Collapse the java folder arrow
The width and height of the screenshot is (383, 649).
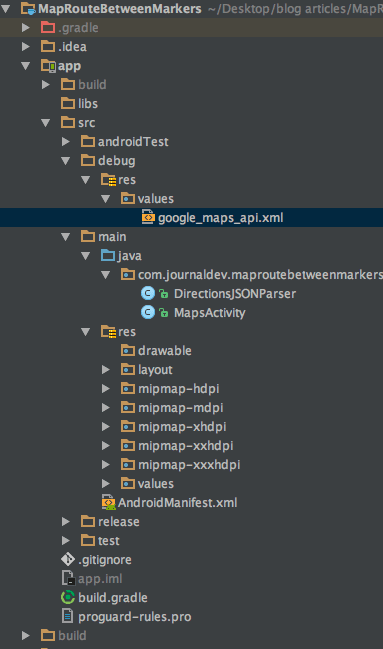[x=85, y=256]
